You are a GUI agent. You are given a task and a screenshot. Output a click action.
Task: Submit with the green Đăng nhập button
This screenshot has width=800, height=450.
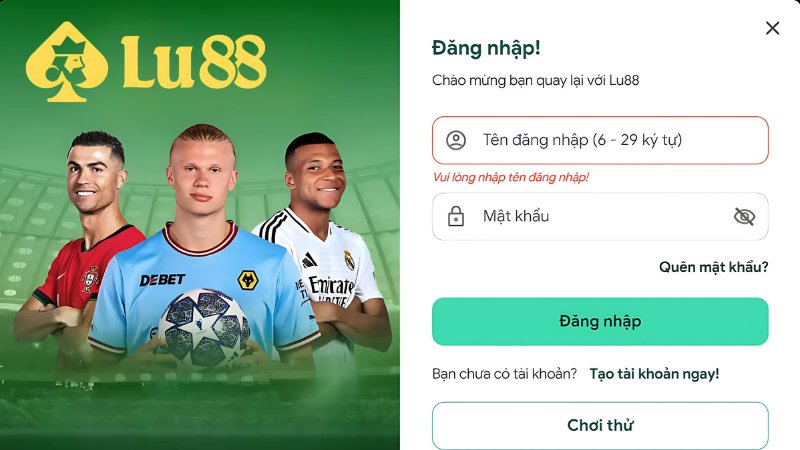[600, 321]
